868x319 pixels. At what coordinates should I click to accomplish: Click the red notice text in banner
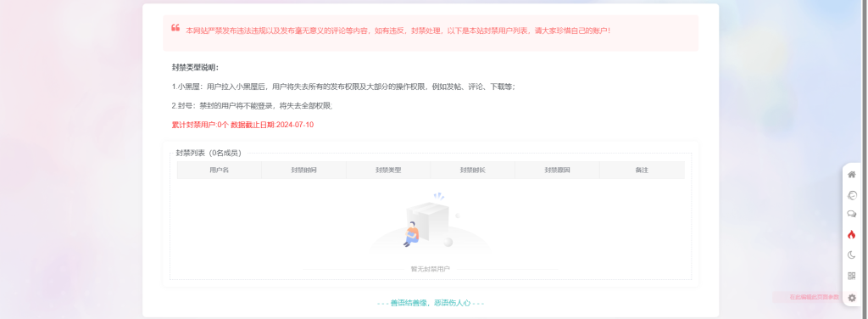pos(398,31)
